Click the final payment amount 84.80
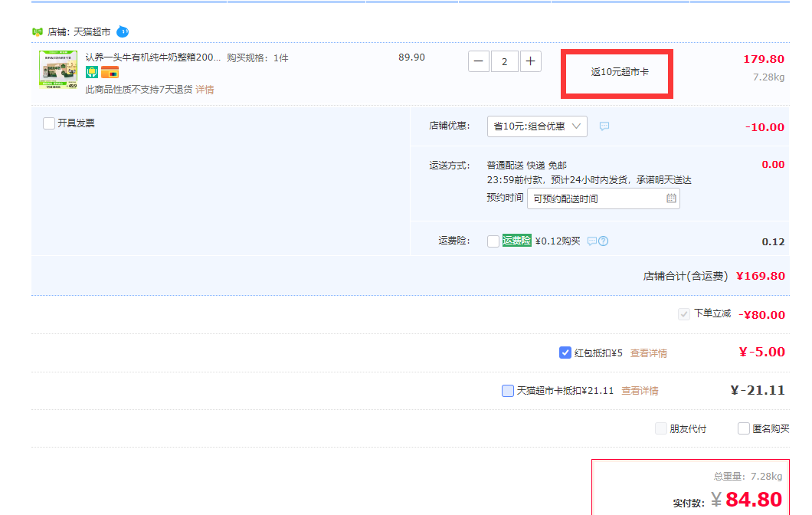The image size is (812, 515). pyautogui.click(x=754, y=500)
